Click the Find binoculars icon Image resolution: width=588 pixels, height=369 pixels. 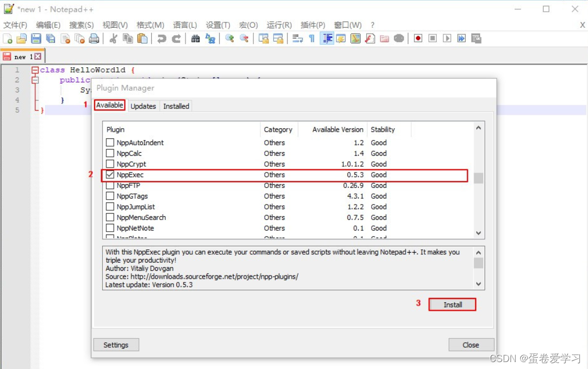195,38
